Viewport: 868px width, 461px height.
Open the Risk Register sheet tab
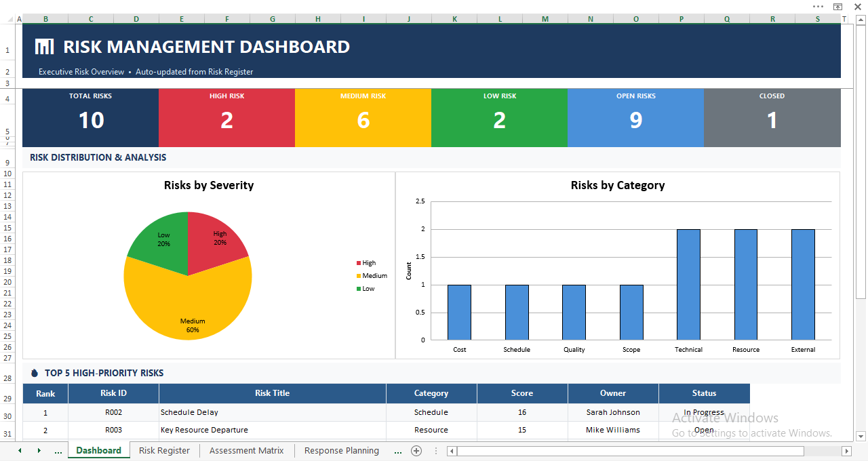coord(164,450)
